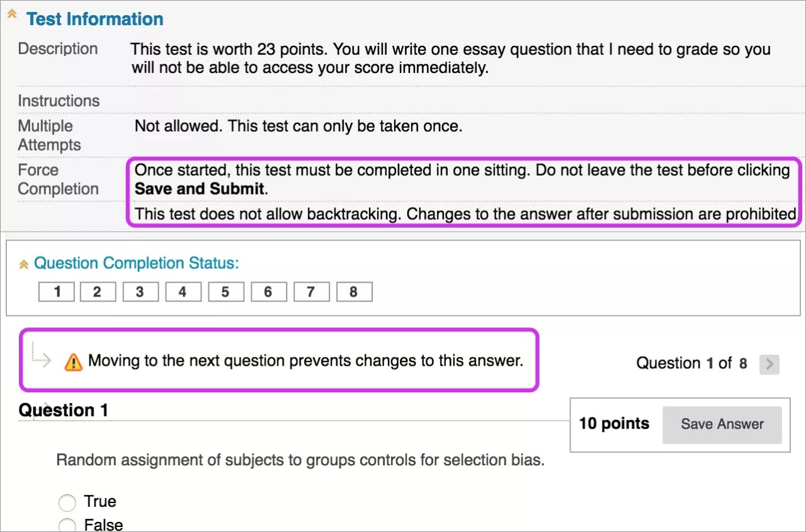
Task: Click question box 5 in status bar
Action: click(225, 291)
